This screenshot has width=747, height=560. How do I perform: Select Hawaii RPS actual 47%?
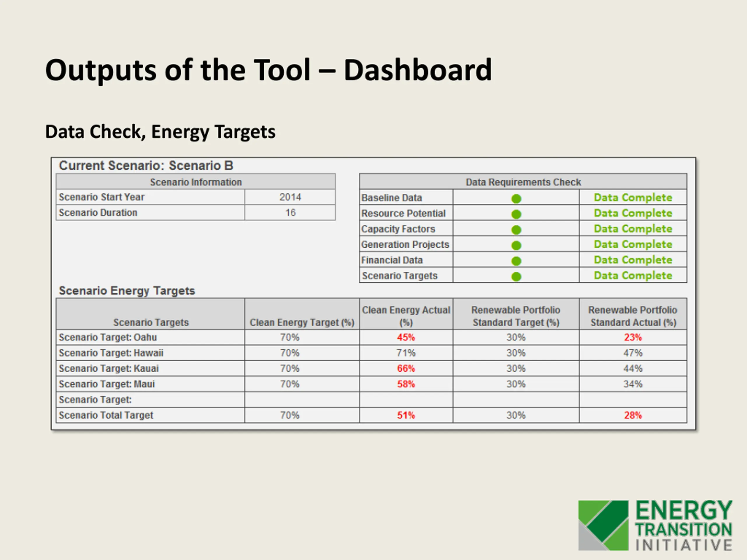633,353
